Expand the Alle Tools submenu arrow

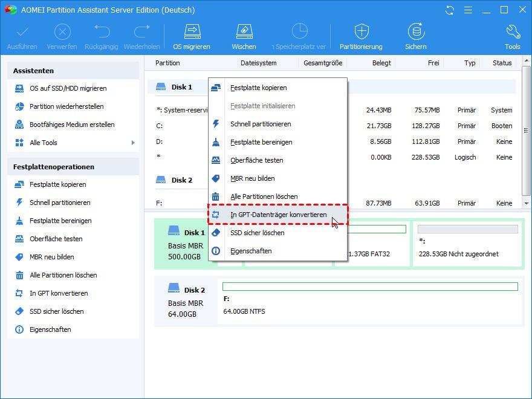[134, 143]
